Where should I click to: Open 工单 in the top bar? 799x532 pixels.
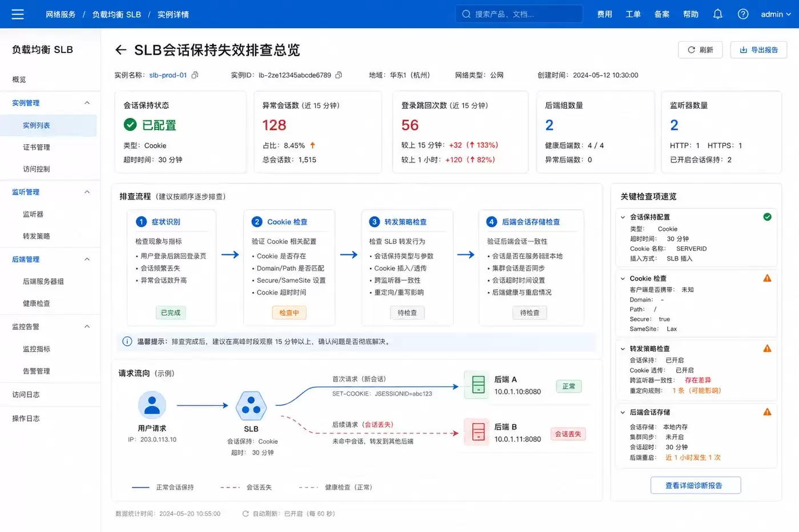click(x=633, y=14)
